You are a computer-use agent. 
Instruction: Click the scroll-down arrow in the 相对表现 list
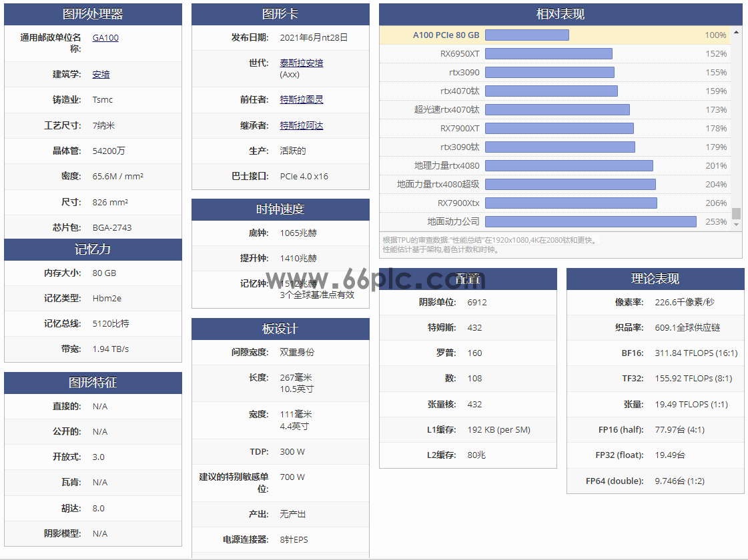click(737, 224)
